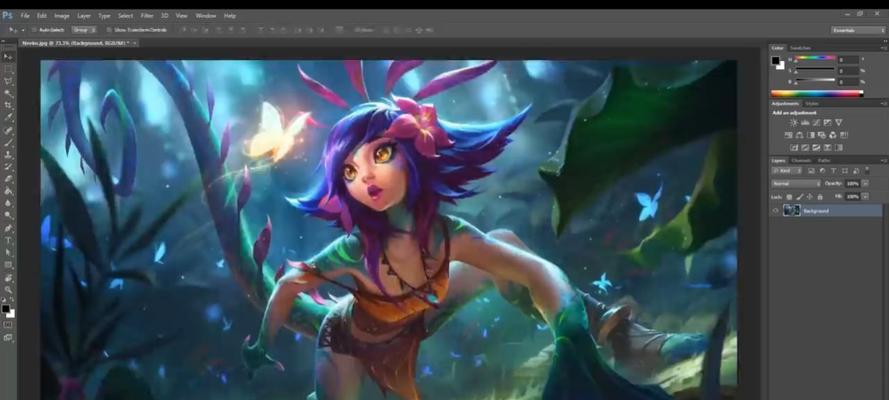Select the Blur tool
889x400 pixels.
click(x=9, y=203)
